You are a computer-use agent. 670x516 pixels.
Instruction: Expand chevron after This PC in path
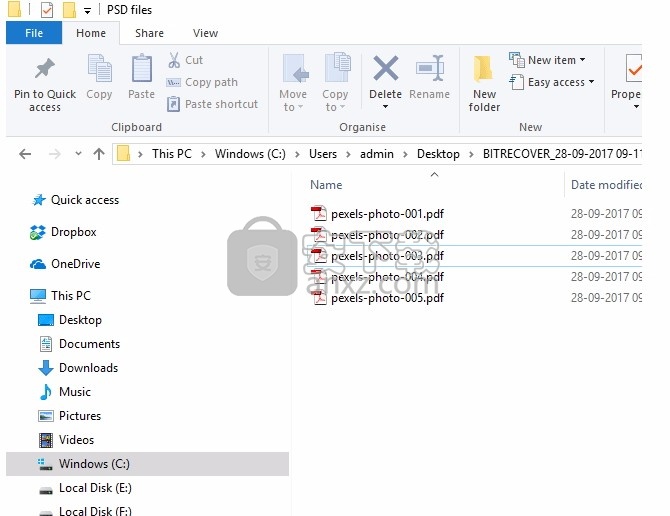point(204,154)
